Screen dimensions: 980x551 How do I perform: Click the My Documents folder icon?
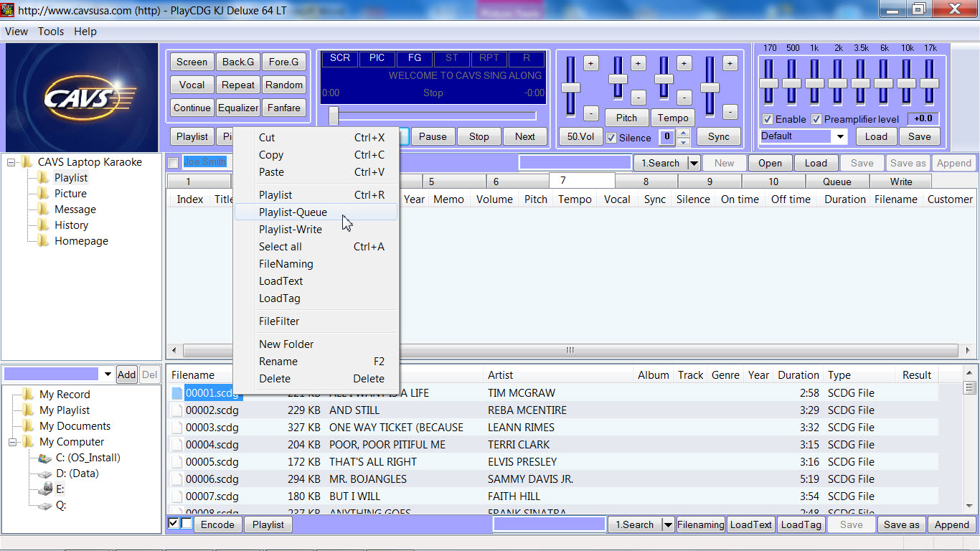(x=29, y=426)
